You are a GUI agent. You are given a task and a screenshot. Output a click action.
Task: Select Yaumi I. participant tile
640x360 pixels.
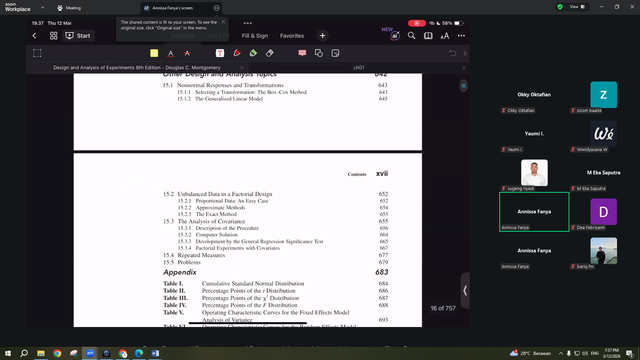[x=534, y=134]
